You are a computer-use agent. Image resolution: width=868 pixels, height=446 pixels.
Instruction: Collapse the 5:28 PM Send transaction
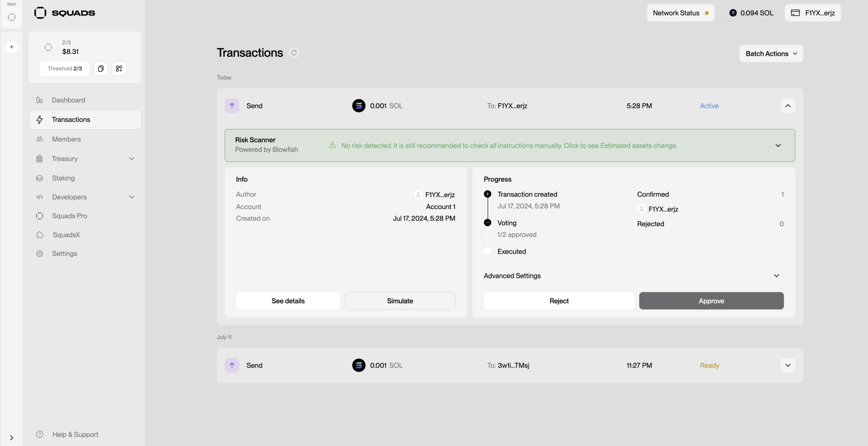click(788, 106)
